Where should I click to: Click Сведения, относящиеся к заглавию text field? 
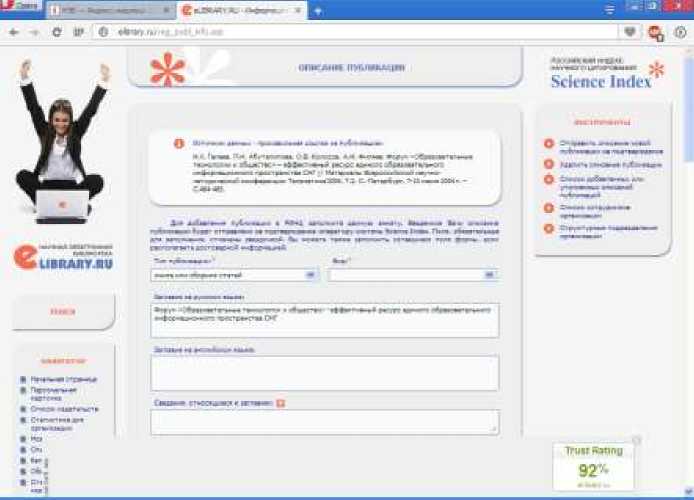click(325, 423)
